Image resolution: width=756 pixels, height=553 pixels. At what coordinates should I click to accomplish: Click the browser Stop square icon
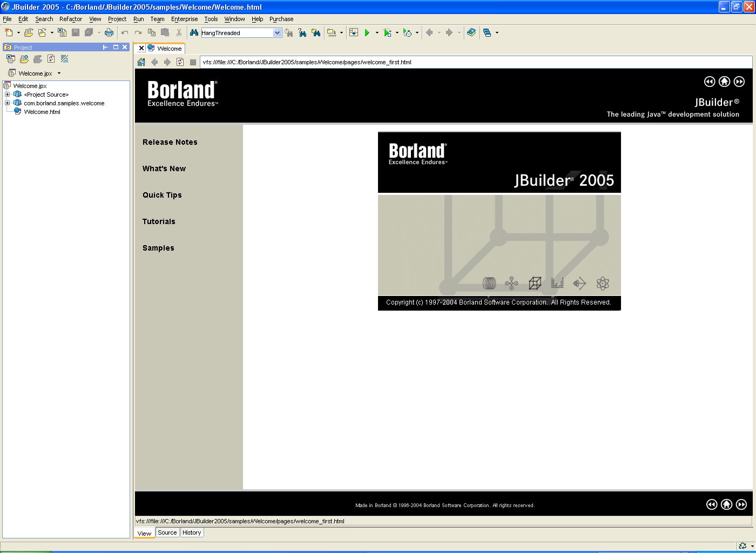[193, 62]
